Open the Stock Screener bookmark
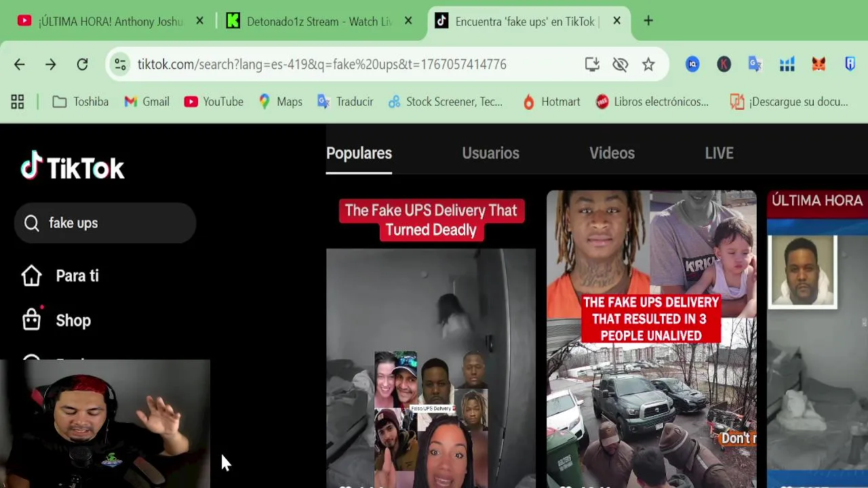The image size is (868, 488). click(445, 102)
